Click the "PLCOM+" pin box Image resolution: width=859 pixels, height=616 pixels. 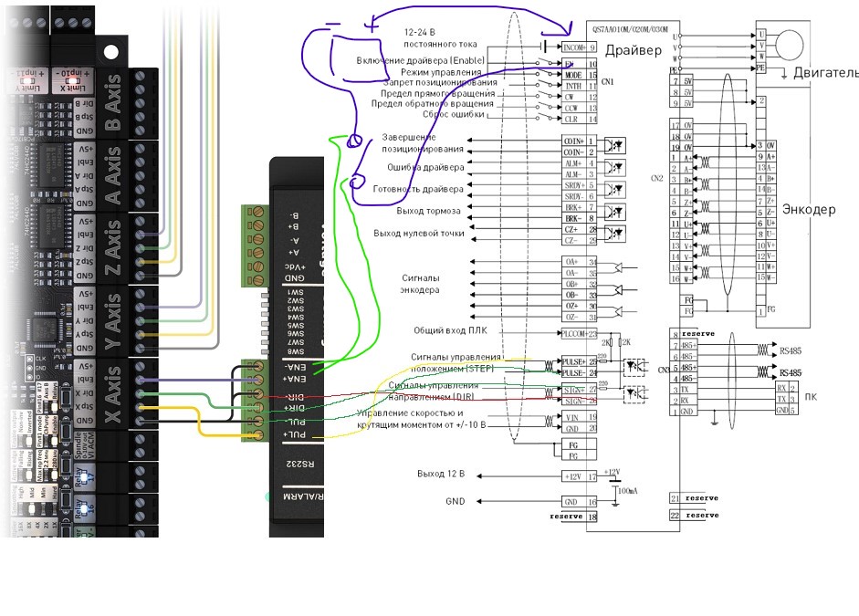(579, 333)
